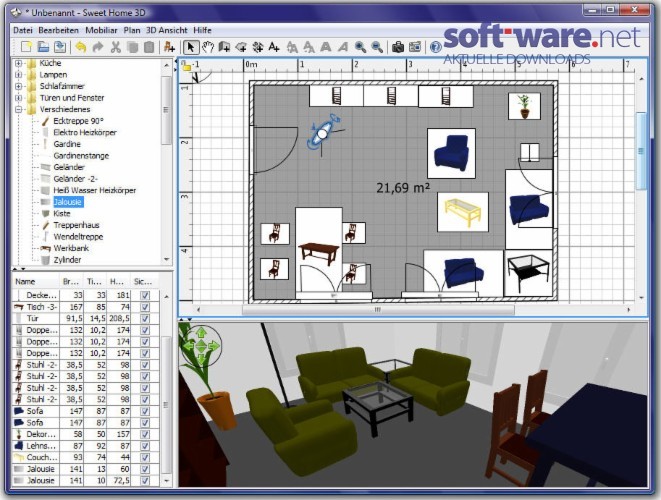Click the Open home folder icon
Image resolution: width=661 pixels, height=500 pixels.
click(x=43, y=47)
